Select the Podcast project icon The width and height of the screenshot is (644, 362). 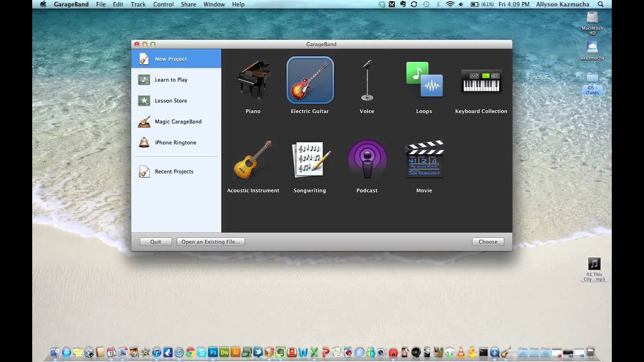[367, 160]
